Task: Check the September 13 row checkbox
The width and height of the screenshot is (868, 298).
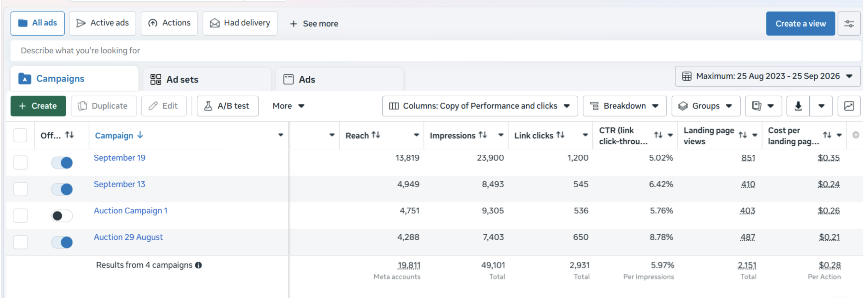Action: pyautogui.click(x=20, y=189)
